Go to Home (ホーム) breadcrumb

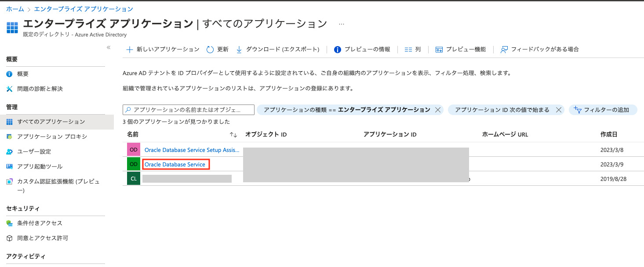tap(15, 9)
